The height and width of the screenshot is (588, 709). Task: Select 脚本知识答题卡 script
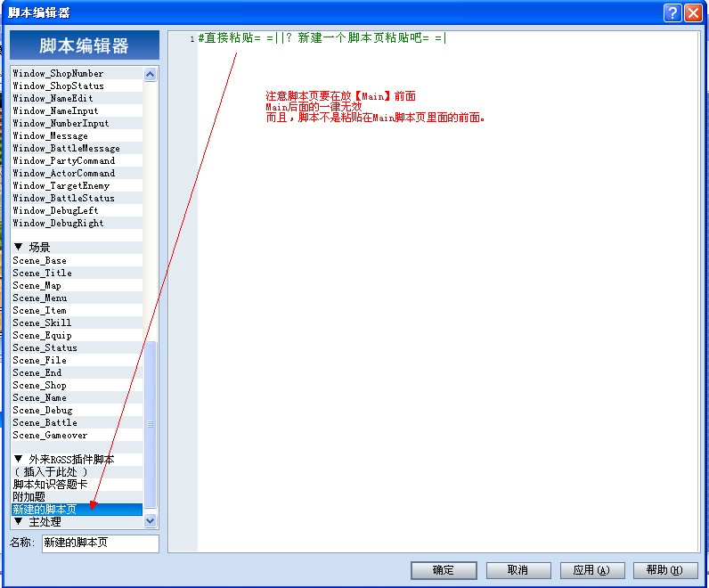click(77, 485)
